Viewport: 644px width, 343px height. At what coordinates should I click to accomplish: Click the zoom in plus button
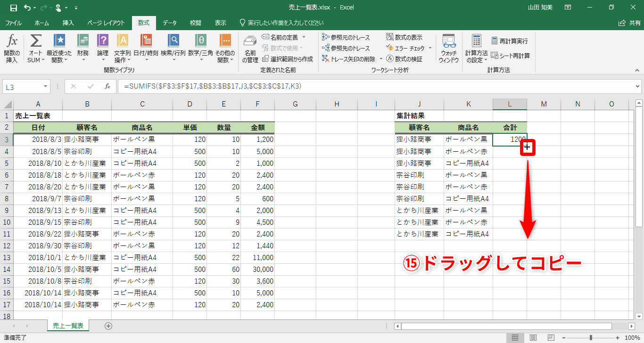click(618, 338)
